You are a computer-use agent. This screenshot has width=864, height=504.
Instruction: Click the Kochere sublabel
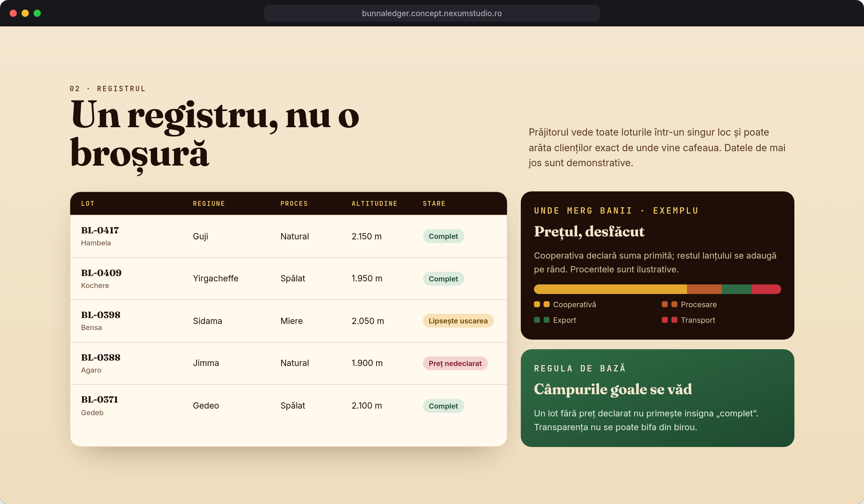(x=95, y=286)
